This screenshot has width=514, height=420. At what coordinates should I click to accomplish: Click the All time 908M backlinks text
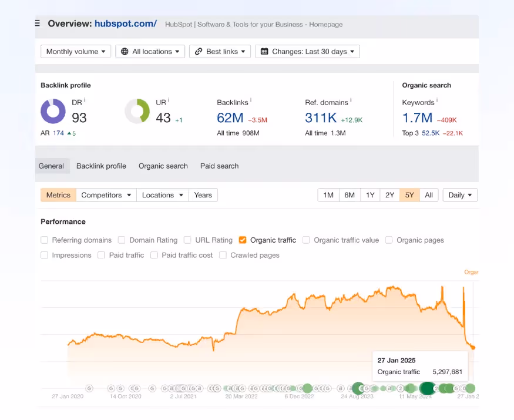click(238, 133)
